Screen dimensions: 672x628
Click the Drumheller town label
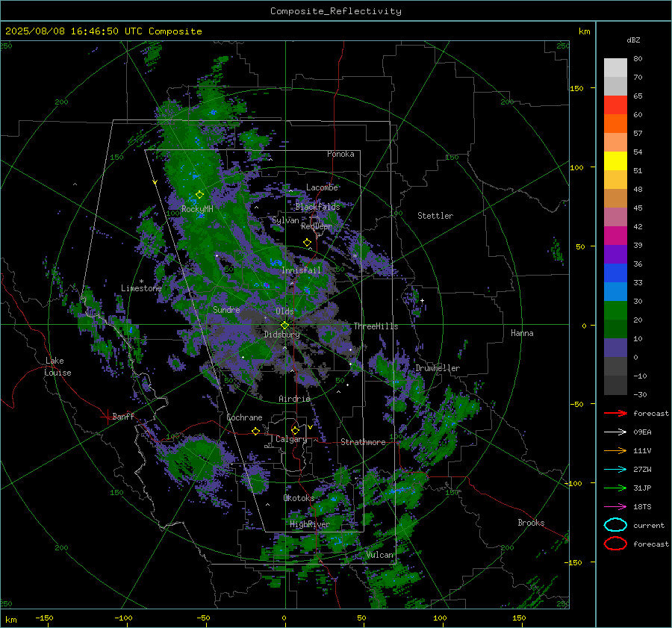pos(438,368)
